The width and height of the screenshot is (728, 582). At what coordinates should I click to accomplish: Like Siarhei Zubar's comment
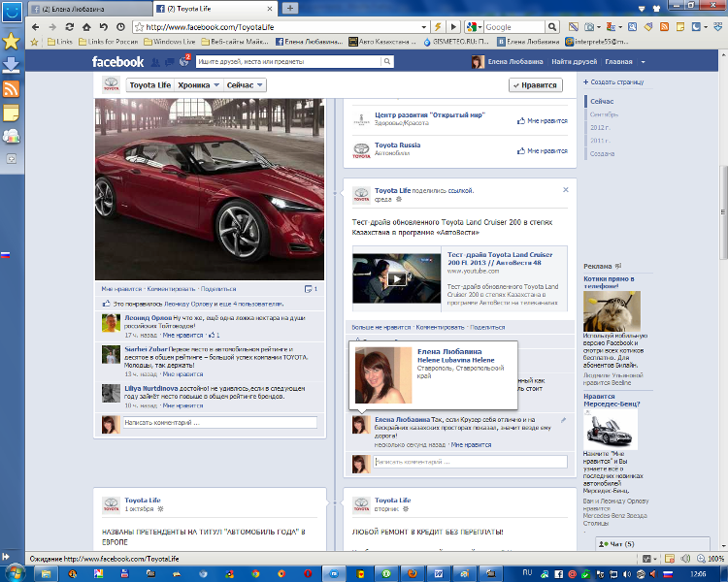tap(182, 374)
